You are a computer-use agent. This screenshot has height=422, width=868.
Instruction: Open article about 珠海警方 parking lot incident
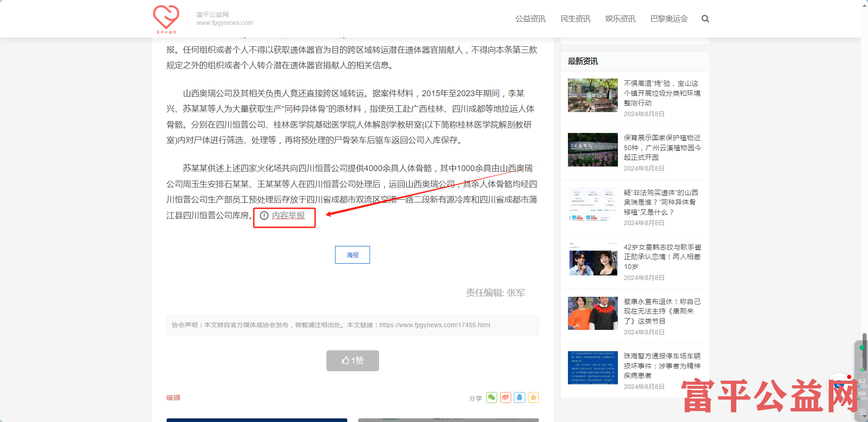(662, 366)
